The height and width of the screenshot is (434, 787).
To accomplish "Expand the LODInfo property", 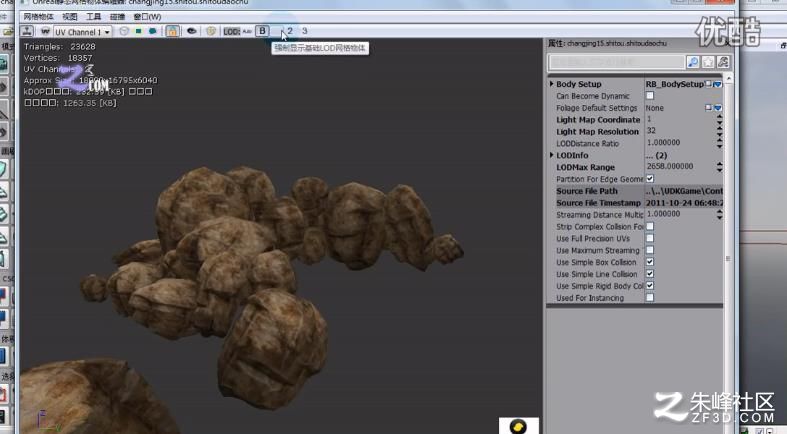I will click(x=552, y=155).
